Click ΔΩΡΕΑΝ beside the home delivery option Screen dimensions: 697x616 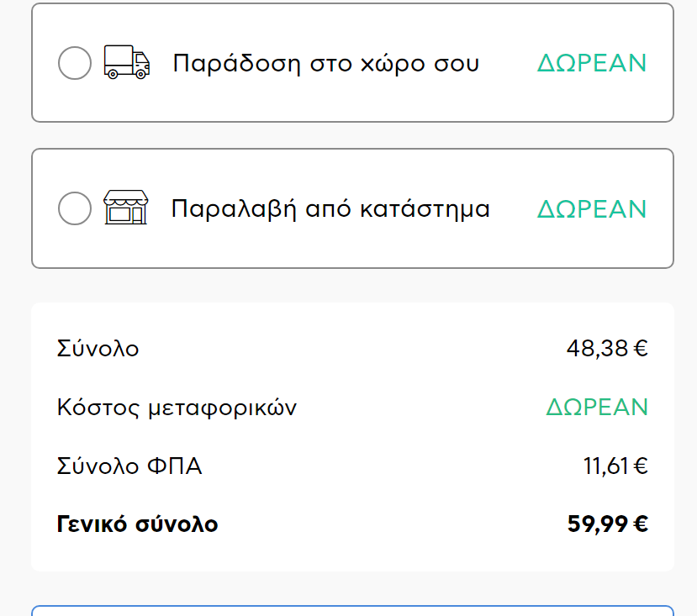point(592,64)
